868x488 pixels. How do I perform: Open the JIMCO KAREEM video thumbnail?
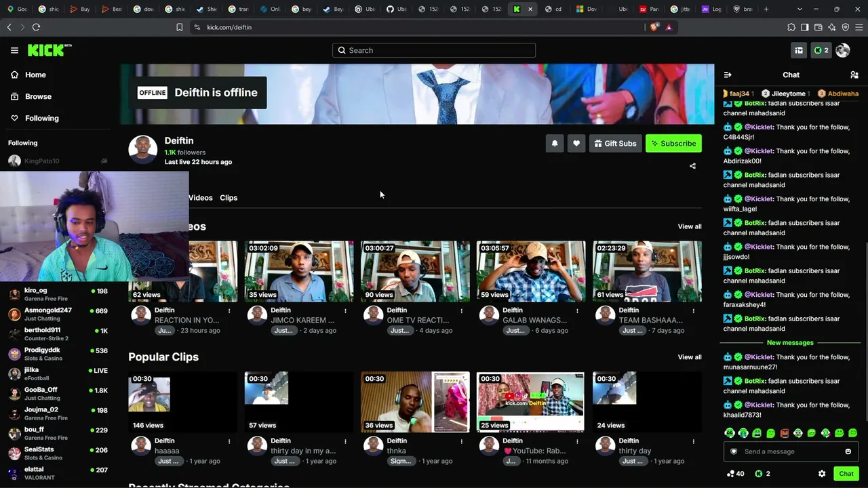[x=299, y=271]
